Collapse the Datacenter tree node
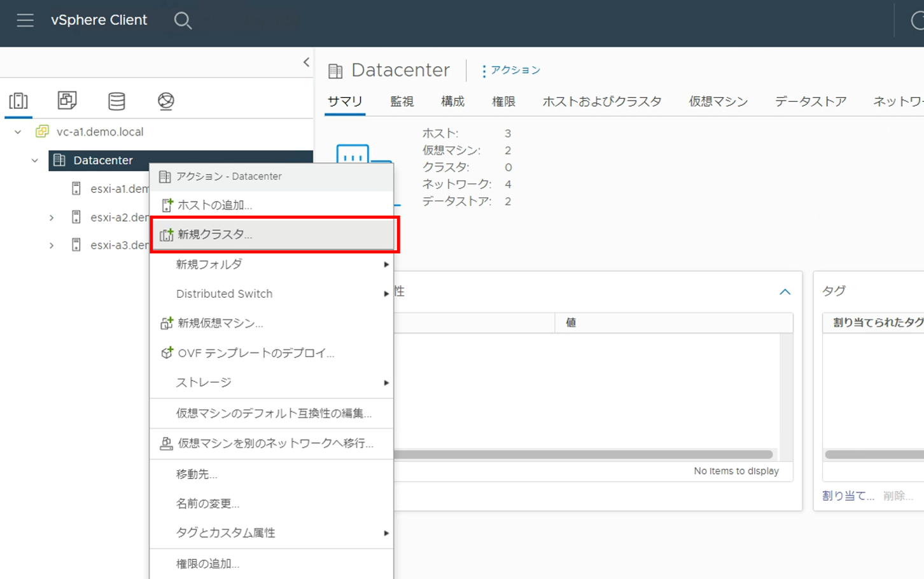The image size is (924, 579). point(35,160)
